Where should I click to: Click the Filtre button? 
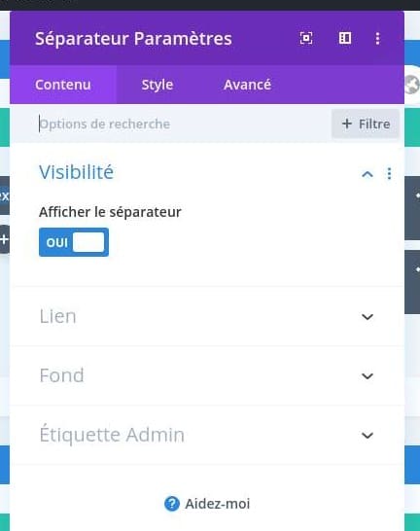pos(366,124)
